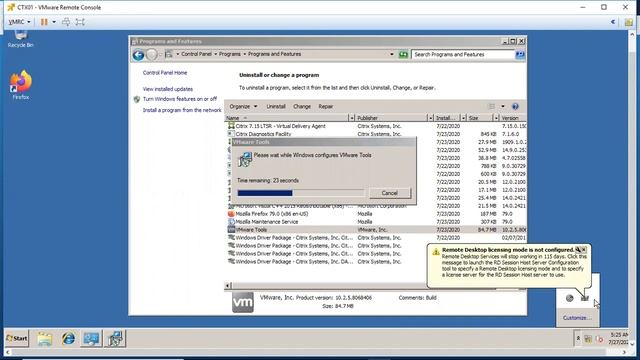Select Citrix 7.15 LTSR Virtual Delivery Agent
The width and height of the screenshot is (640, 360).
point(376,126)
